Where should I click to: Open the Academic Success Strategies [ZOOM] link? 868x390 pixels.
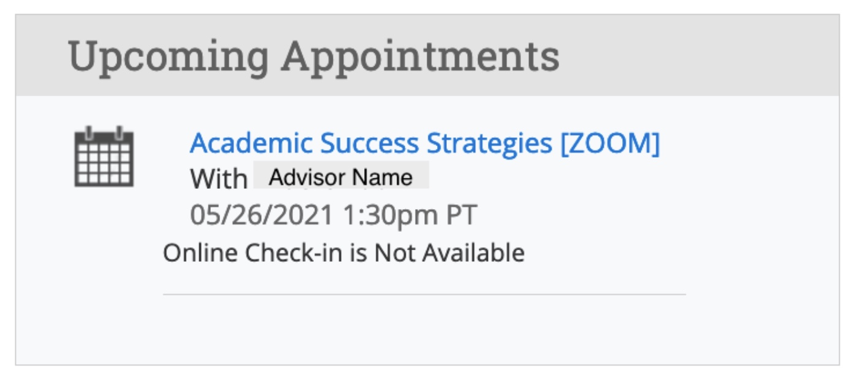coord(424,143)
